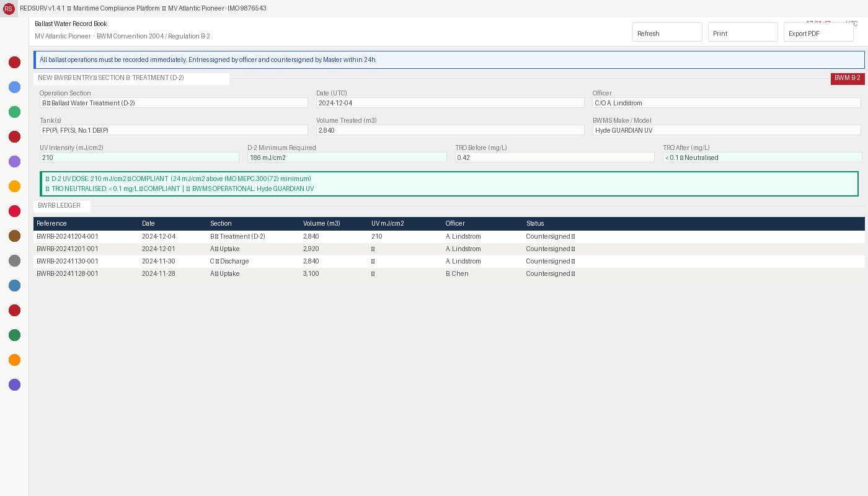Screen dimensions: 868x496
Task: Click the red BWM B-2 badge
Action: click(848, 79)
